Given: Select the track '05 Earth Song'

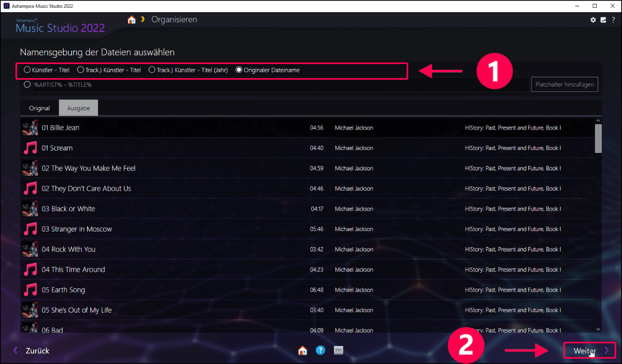Looking at the screenshot, I should coord(308,290).
